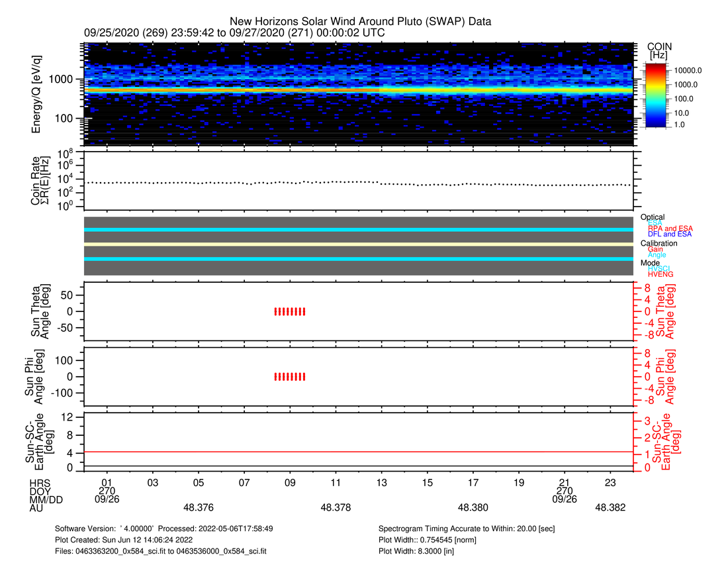This screenshot has width=728, height=563.
Task: Click the lower cyan Mode band
Action: pyautogui.click(x=357, y=259)
